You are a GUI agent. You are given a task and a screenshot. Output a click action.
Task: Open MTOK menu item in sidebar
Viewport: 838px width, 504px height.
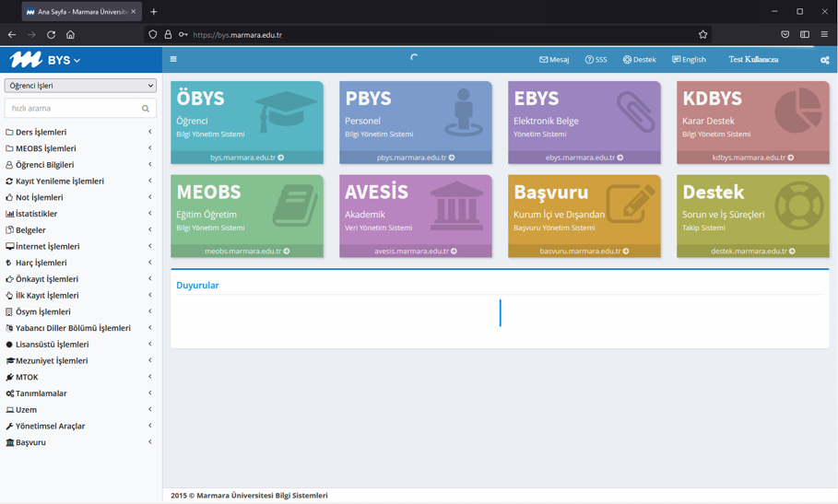[80, 377]
